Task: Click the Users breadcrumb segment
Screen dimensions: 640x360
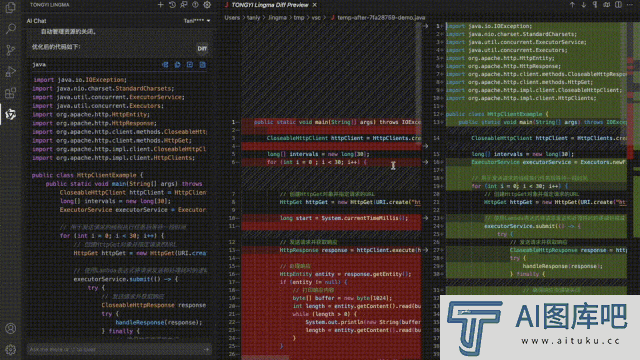Action: [232, 18]
